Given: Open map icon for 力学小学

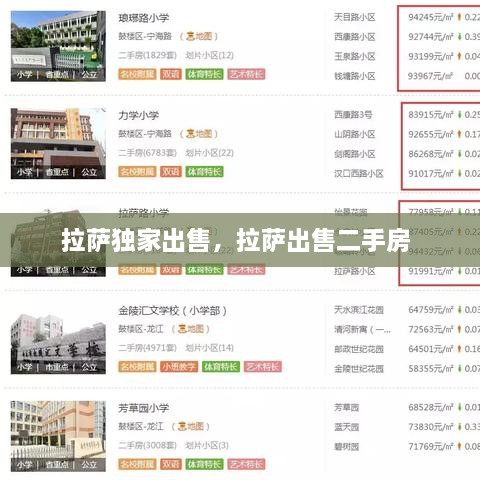Looking at the screenshot, I should pyautogui.click(x=199, y=134).
